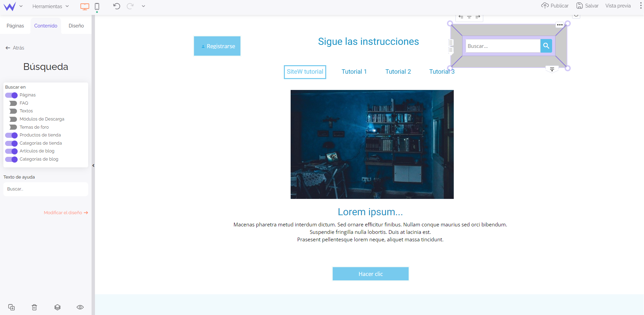Select the dark room image

372,144
